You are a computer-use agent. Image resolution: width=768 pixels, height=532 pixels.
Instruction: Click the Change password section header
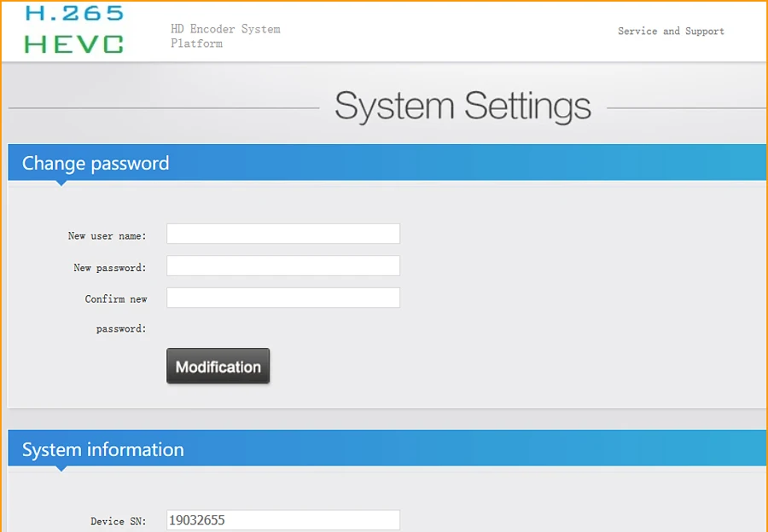(387, 163)
